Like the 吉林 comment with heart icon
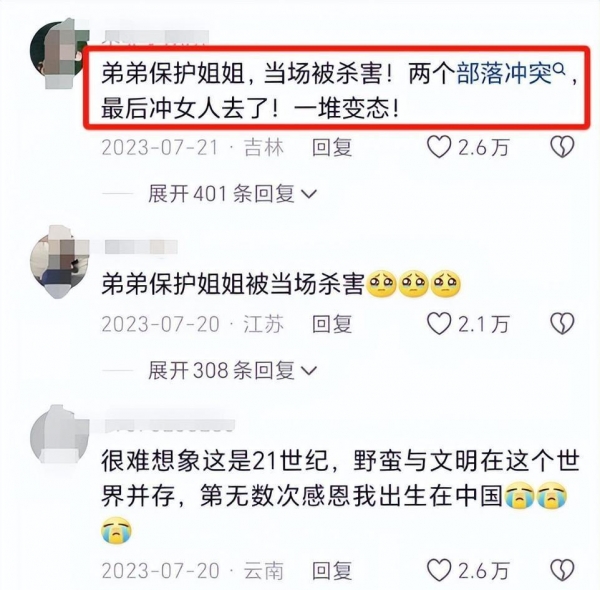 [x=439, y=147]
